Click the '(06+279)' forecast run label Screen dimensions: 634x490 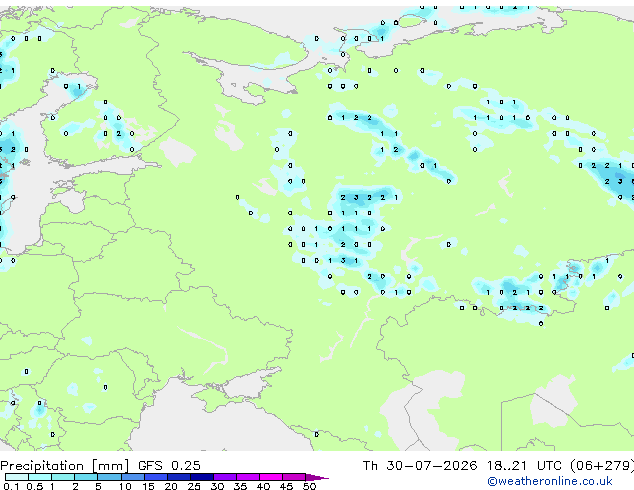(x=602, y=466)
